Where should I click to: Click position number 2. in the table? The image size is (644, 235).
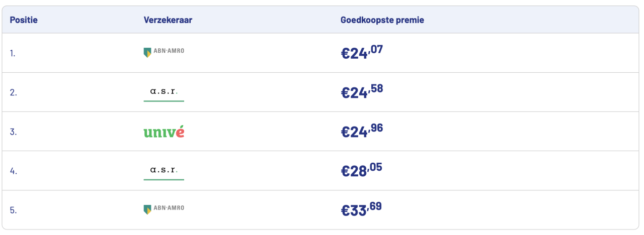13,92
